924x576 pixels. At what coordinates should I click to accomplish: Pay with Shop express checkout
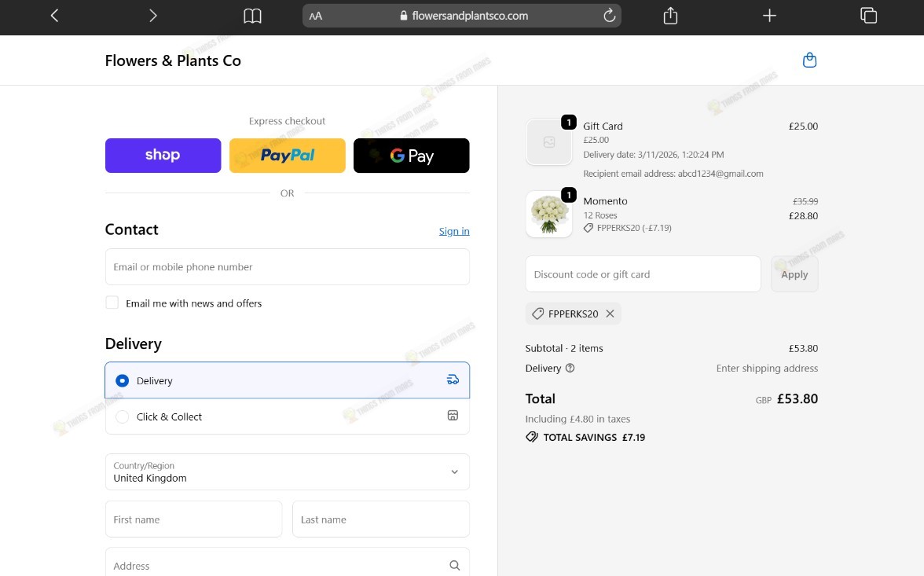(163, 156)
